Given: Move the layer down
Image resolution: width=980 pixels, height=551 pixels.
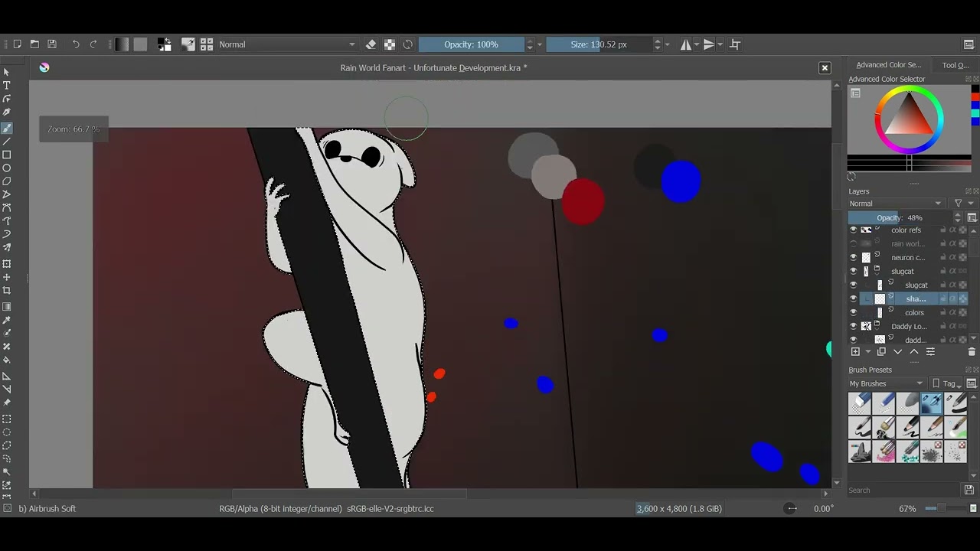Looking at the screenshot, I should point(897,352).
